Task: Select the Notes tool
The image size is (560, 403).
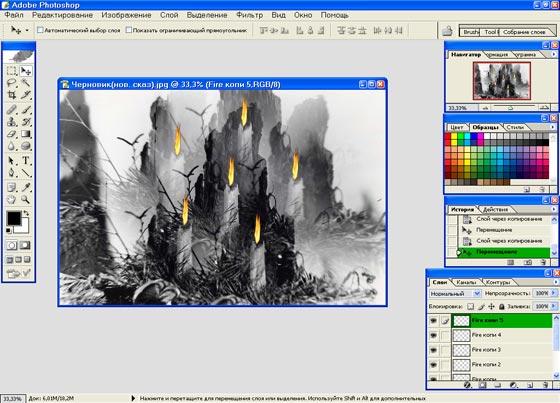Action: [x=11, y=187]
